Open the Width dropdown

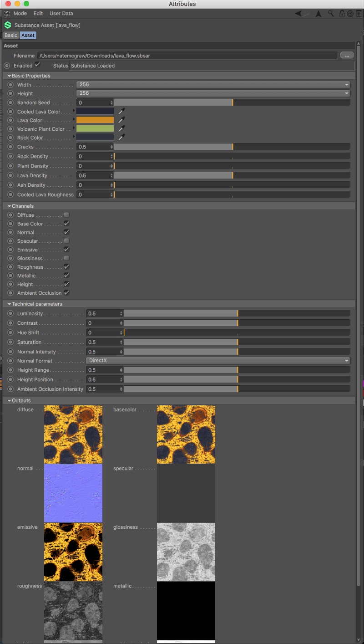coord(213,85)
